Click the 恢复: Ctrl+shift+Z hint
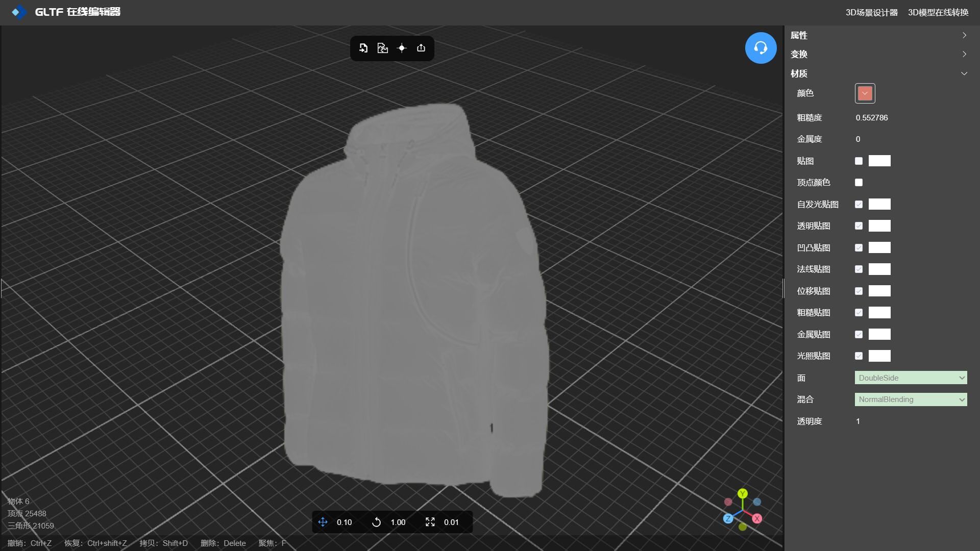Viewport: 980px width, 551px height. [x=95, y=543]
